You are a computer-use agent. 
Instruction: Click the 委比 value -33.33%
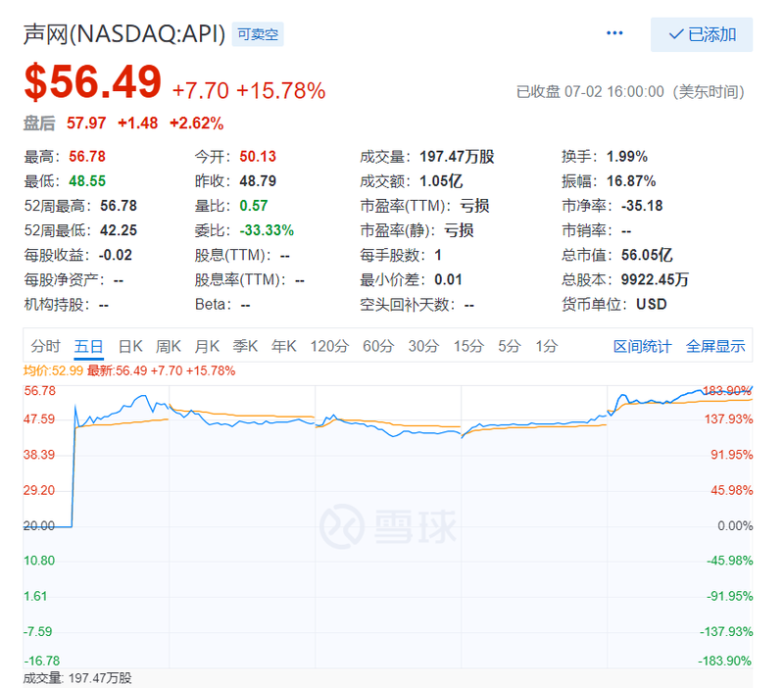(x=267, y=230)
